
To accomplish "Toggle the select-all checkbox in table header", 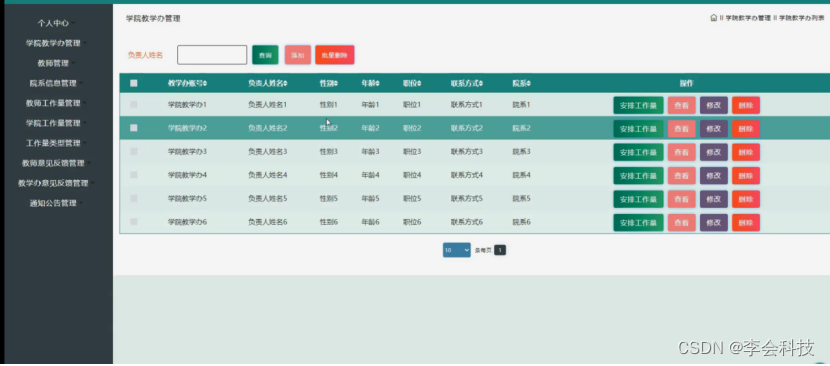I will tap(134, 83).
